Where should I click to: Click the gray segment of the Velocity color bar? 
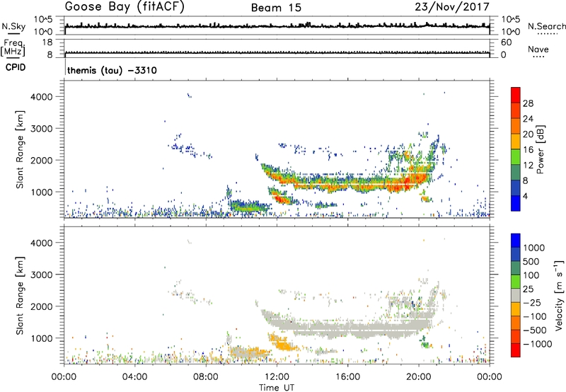[516, 296]
